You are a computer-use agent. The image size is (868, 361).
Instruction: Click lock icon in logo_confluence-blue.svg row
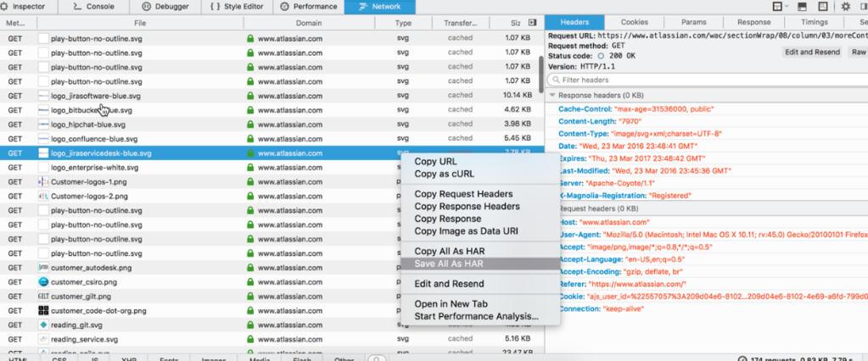pyautogui.click(x=250, y=139)
